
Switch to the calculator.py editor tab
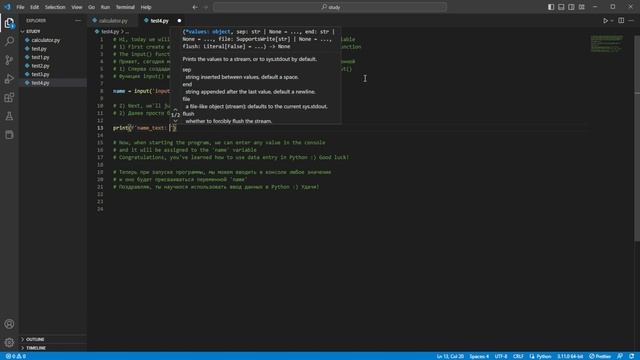coord(112,20)
